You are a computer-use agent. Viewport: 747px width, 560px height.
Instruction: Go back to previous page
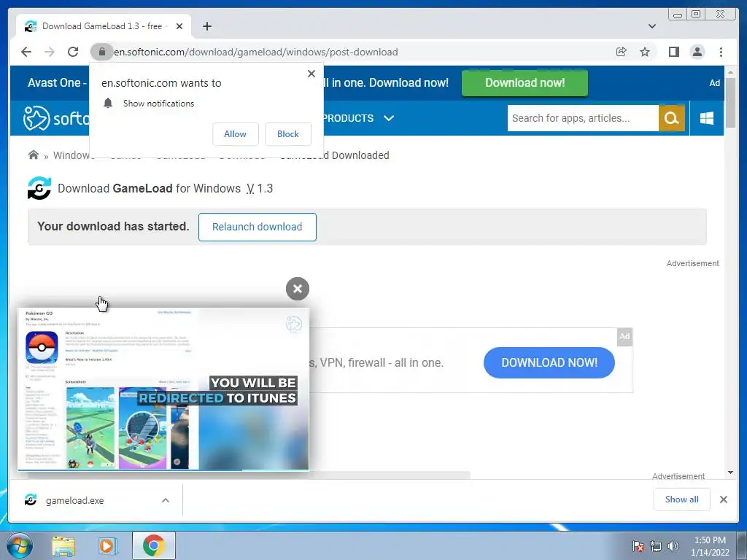(x=26, y=52)
